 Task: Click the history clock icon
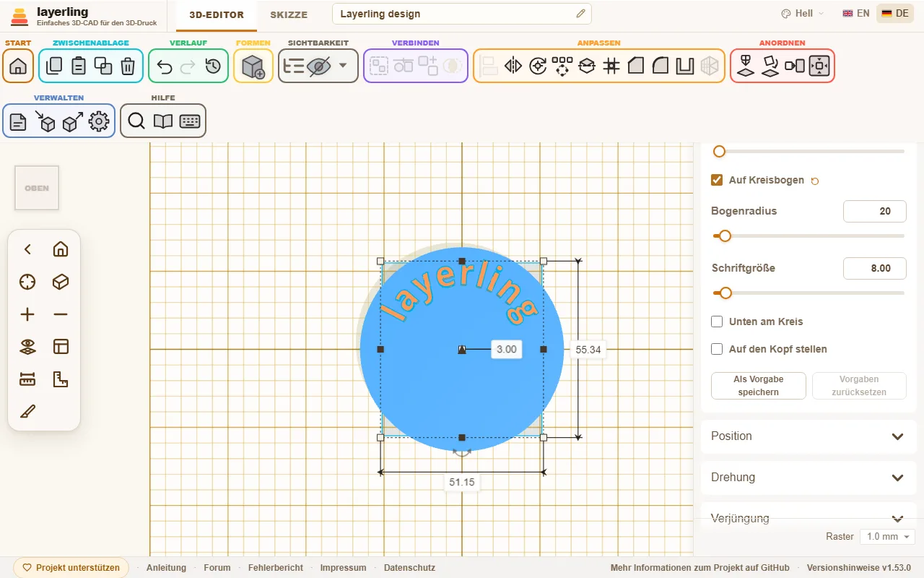pos(213,66)
